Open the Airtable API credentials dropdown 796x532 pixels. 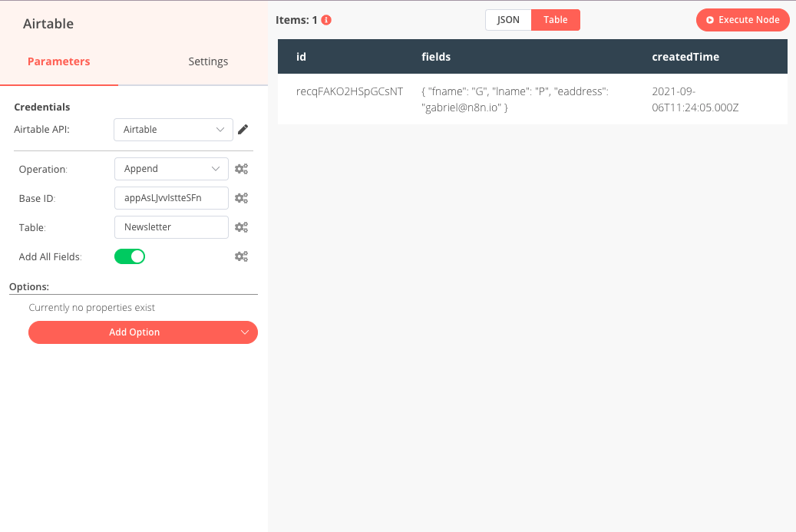point(173,129)
